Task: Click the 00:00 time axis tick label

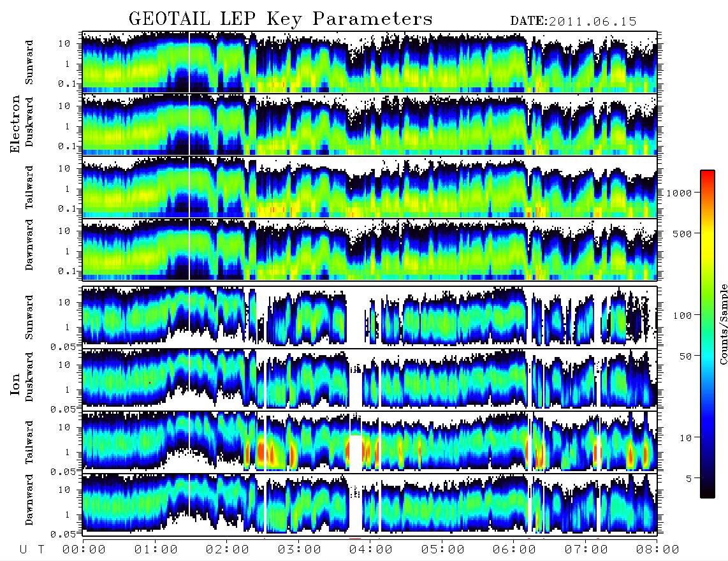Action: [x=84, y=550]
